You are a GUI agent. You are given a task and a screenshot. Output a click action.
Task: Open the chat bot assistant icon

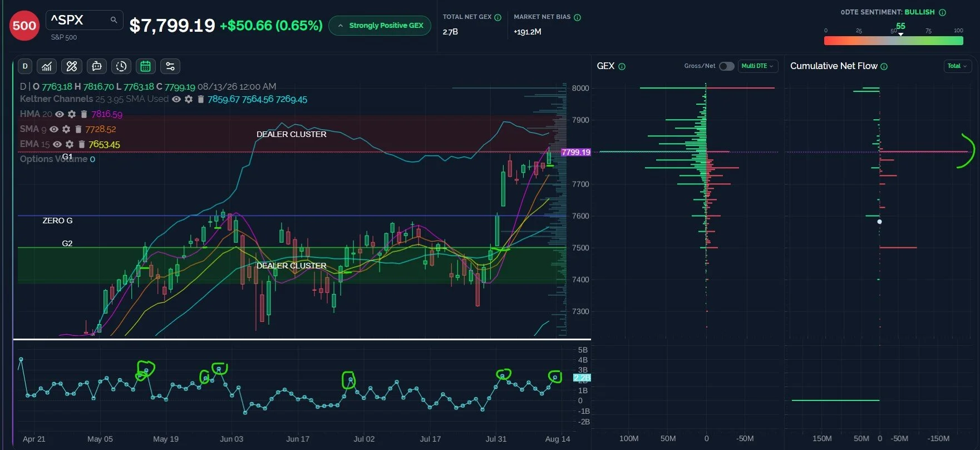[97, 66]
